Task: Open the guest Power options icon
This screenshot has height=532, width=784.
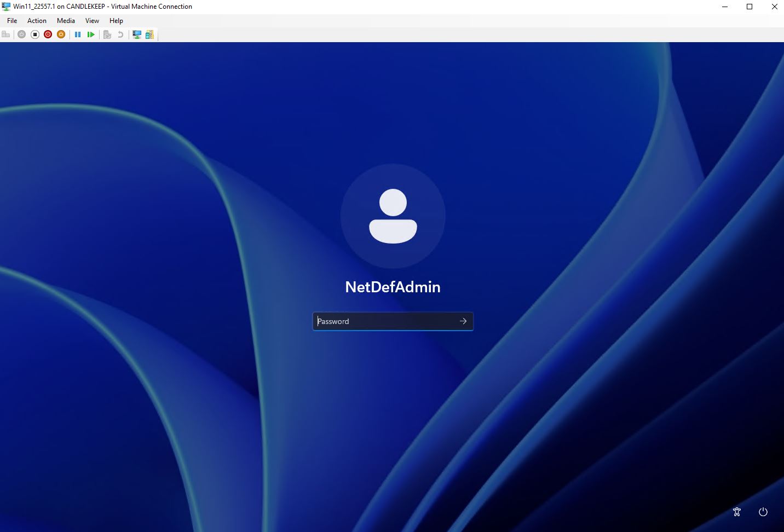Action: 763,512
